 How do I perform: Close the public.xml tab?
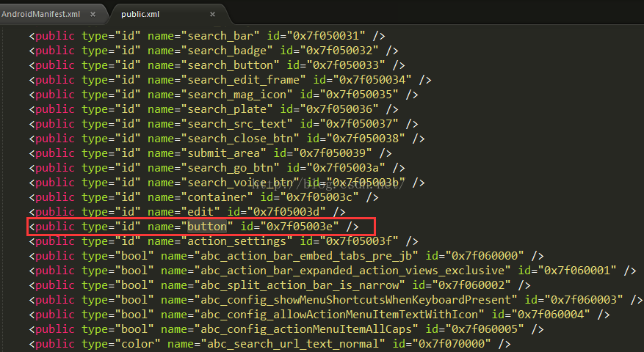pyautogui.click(x=212, y=15)
